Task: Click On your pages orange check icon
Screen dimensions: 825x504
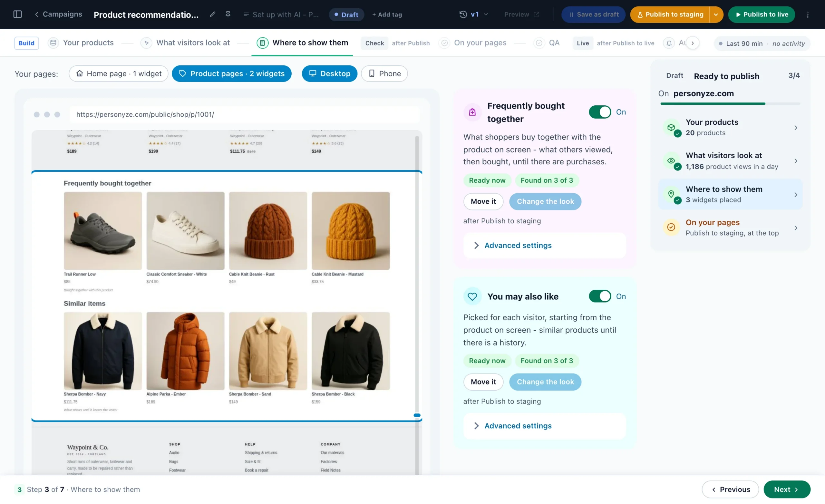Action: click(x=671, y=228)
